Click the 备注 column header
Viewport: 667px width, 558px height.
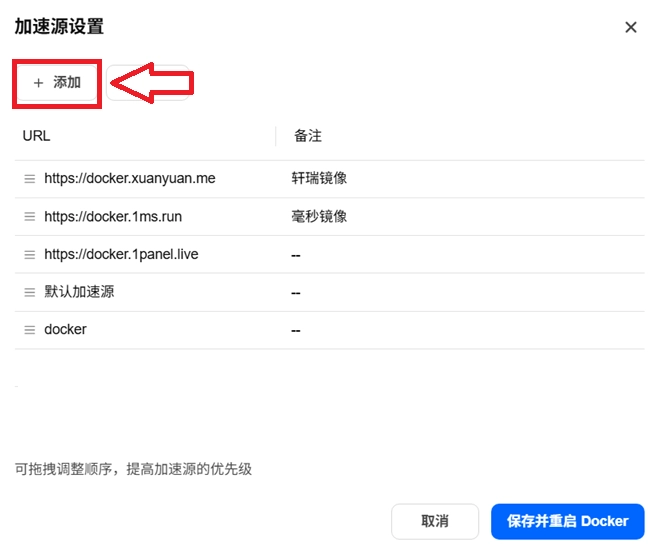(308, 136)
